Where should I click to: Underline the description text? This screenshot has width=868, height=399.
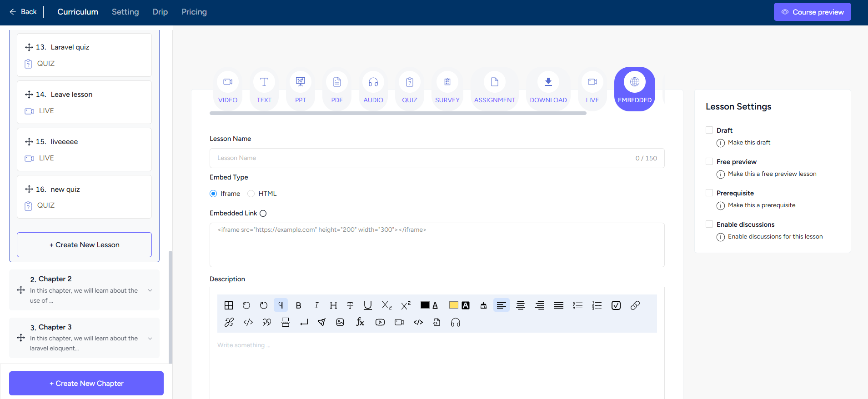pos(368,305)
